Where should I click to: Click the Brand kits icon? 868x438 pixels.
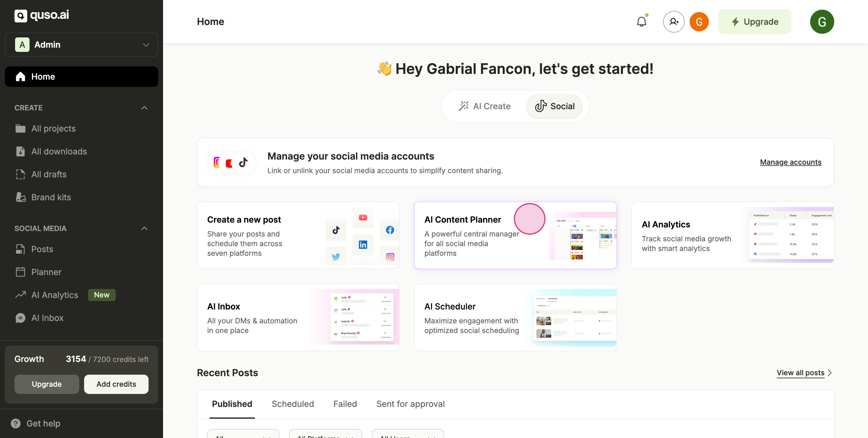click(x=20, y=197)
